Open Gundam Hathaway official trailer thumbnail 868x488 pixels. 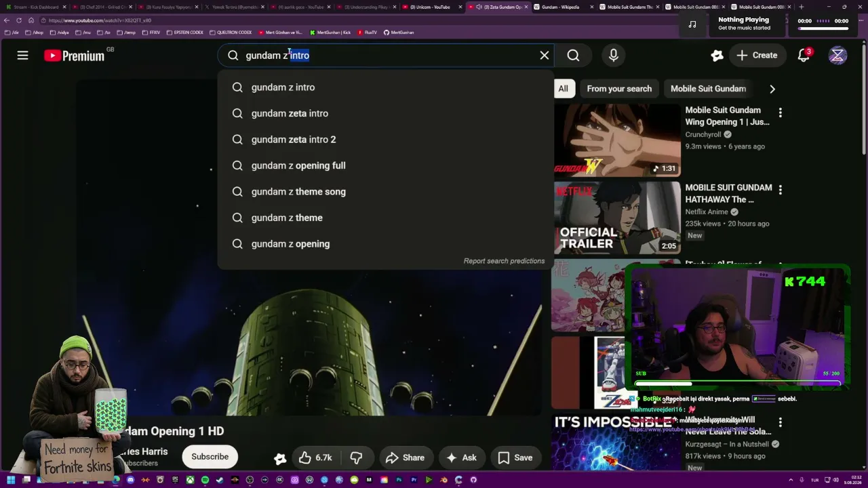[x=617, y=218]
